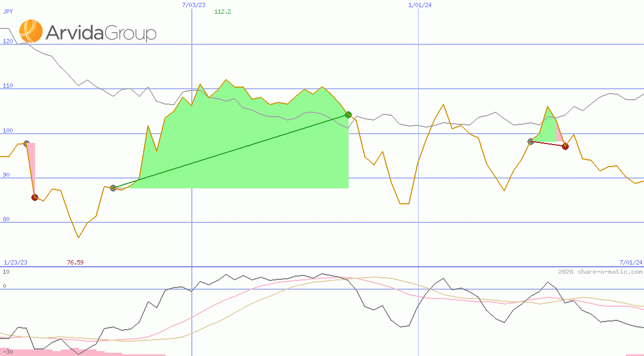Select the gray entry marker of the rightmost trade
This screenshot has width=644, height=356.
click(530, 141)
